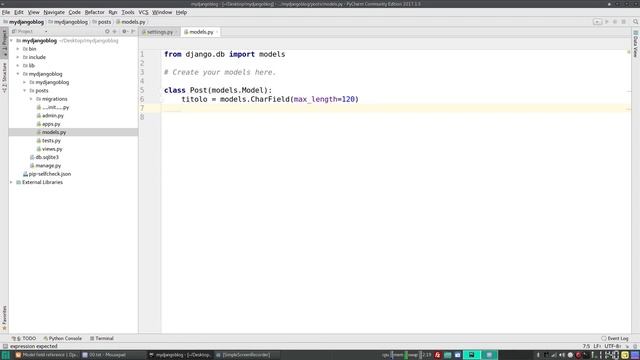Screen dimensions: 640x360
Task: Open the Run menu
Action: [x=113, y=12]
